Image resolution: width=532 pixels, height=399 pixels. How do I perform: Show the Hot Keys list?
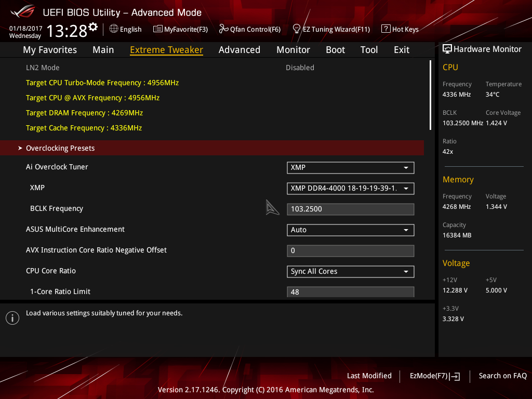pyautogui.click(x=400, y=29)
